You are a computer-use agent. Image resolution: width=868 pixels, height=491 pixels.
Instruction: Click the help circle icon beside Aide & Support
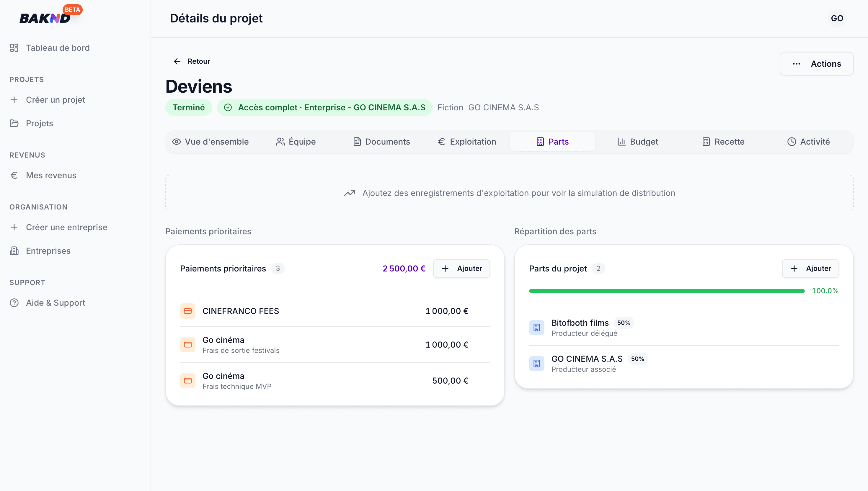click(x=14, y=303)
